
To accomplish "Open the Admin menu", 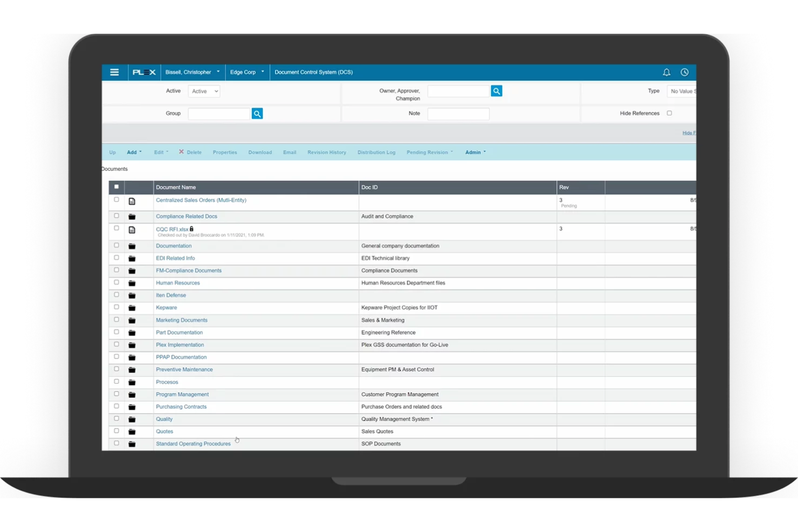I will (475, 153).
